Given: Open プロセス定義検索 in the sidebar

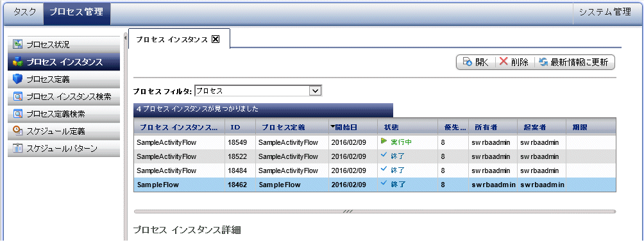Looking at the screenshot, I should [64, 113].
